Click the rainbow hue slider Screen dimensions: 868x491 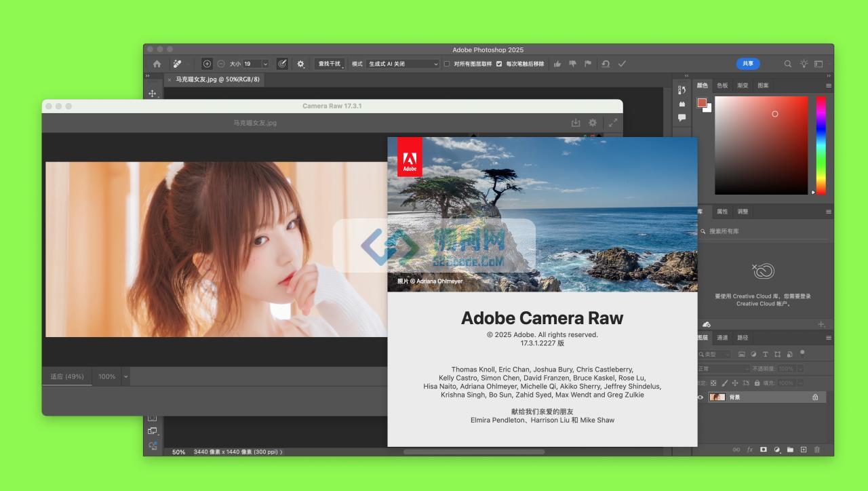click(x=821, y=145)
